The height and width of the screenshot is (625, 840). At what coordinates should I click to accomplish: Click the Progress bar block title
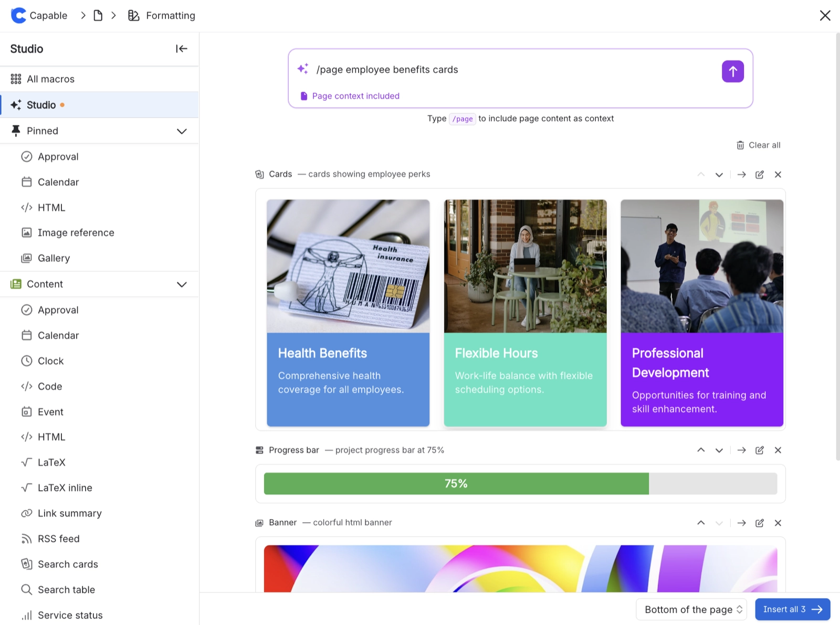pyautogui.click(x=294, y=450)
